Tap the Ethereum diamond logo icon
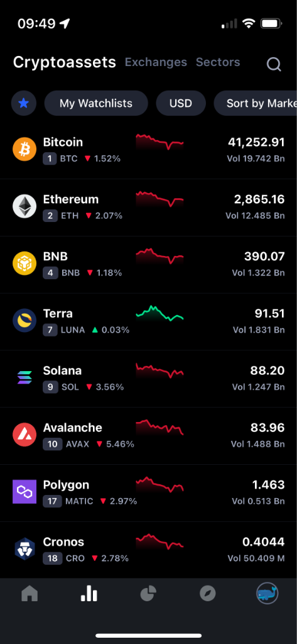The image size is (297, 644). click(24, 206)
